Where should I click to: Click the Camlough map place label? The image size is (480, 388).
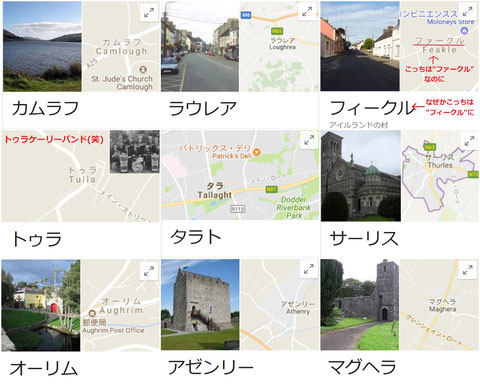(121, 47)
